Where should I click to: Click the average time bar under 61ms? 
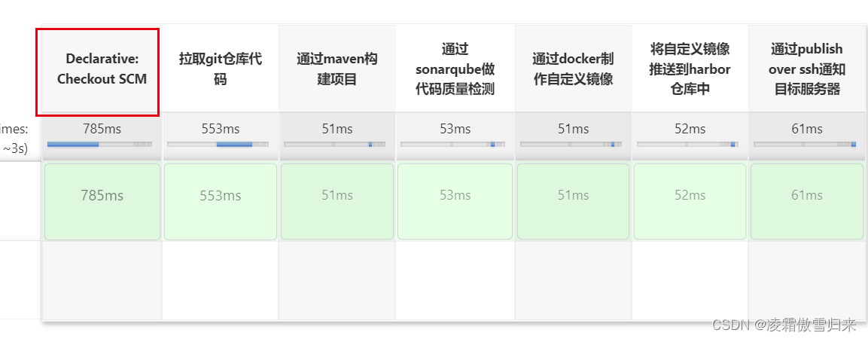(x=804, y=144)
